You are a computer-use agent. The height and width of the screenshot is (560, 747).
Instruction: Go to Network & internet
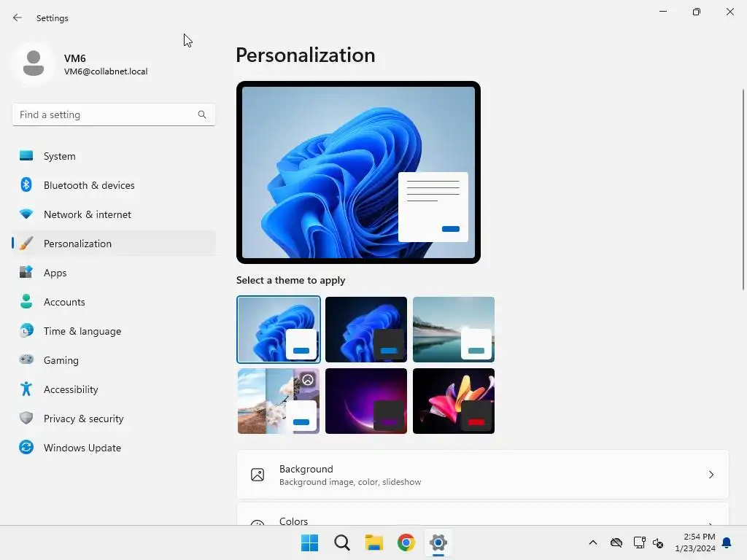(113, 214)
